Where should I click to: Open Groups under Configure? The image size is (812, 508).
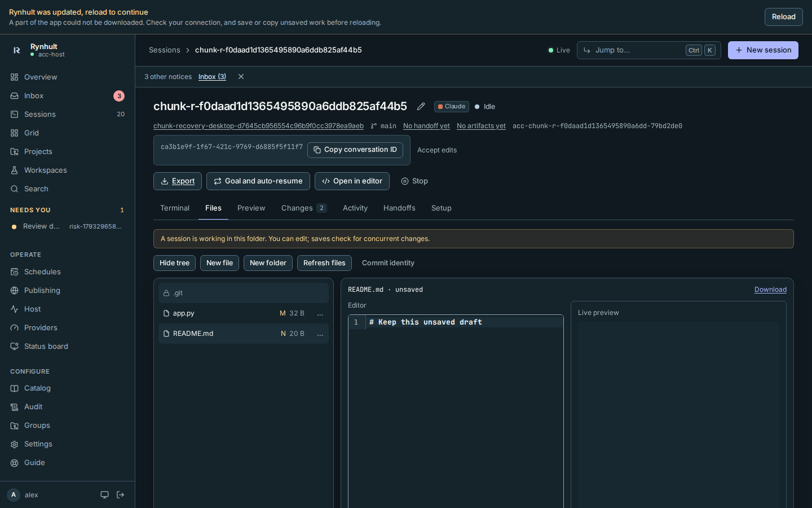[68, 425]
